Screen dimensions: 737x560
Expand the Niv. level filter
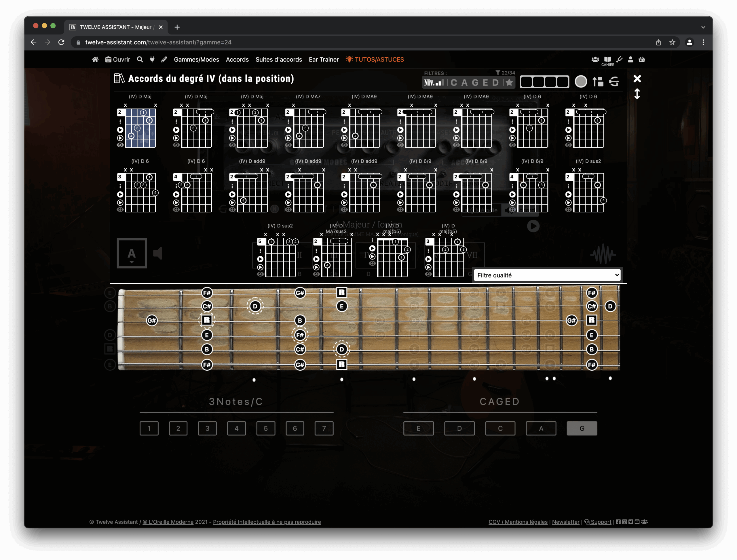[x=434, y=82]
